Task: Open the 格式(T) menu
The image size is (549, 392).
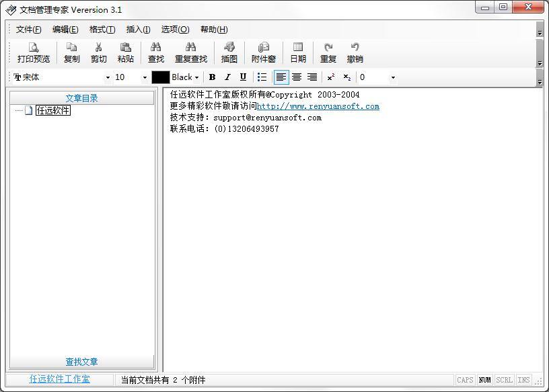Action: 102,30
